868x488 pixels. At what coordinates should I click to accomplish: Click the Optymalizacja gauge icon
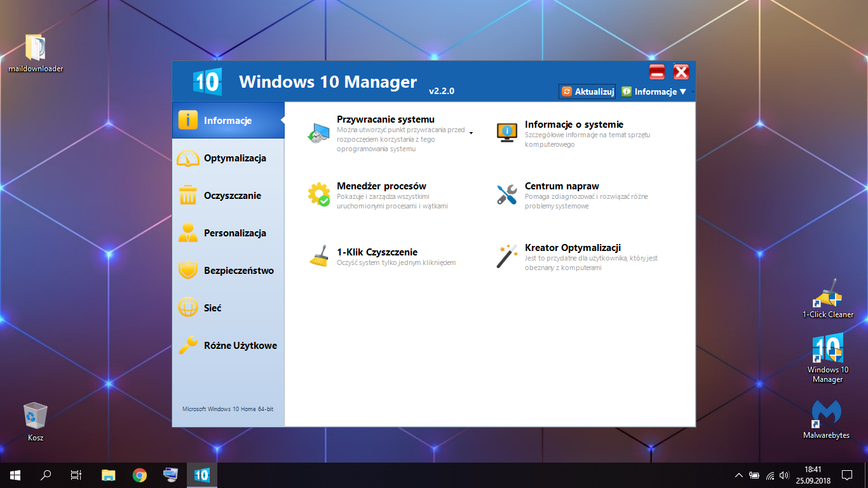(x=188, y=158)
